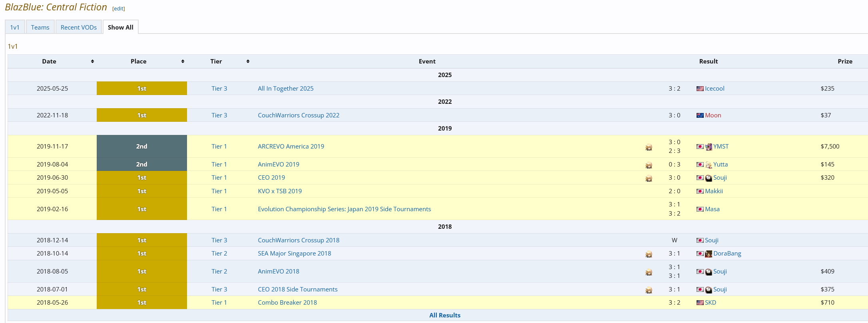The image size is (868, 323).
Task: Click Tier 3 link in All In Together row
Action: point(219,89)
